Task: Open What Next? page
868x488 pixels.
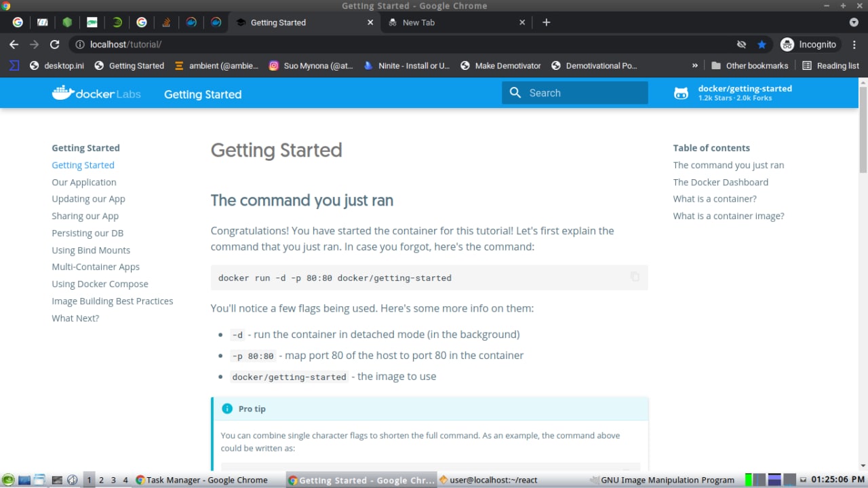Action: [x=75, y=318]
